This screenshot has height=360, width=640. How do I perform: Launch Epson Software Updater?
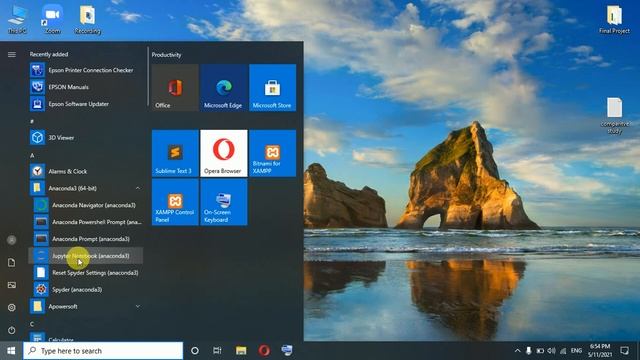tap(86, 104)
